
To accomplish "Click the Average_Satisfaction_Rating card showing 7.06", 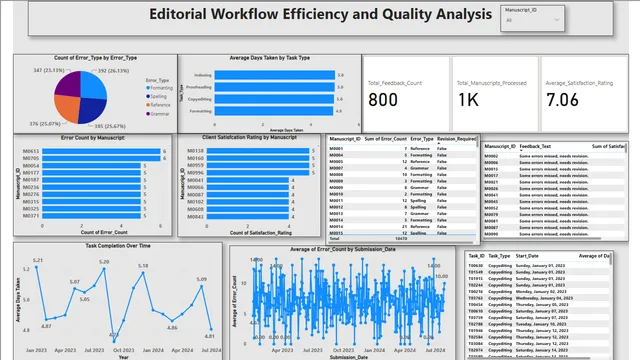I will pyautogui.click(x=584, y=94).
